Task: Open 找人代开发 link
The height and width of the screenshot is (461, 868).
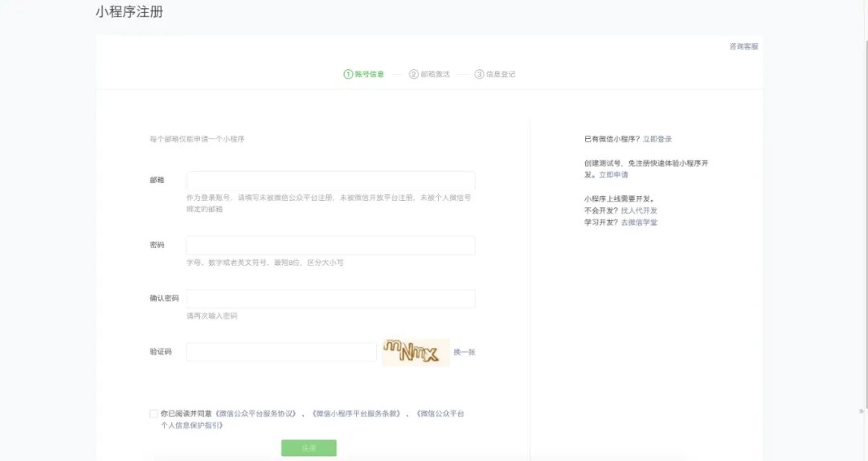Action: [639, 210]
